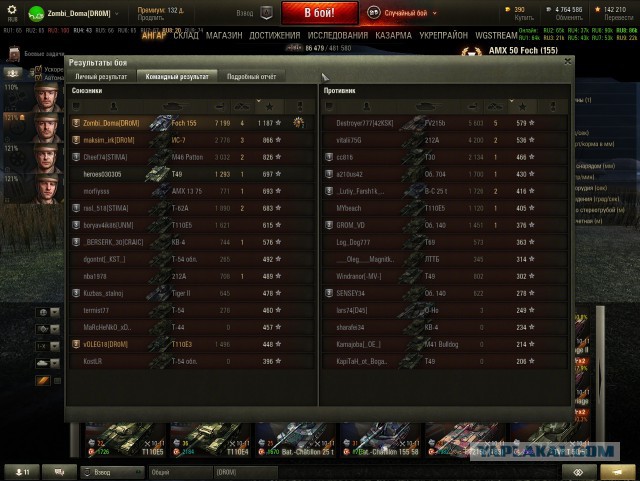Sort allies by platoon shield column

[x=76, y=107]
